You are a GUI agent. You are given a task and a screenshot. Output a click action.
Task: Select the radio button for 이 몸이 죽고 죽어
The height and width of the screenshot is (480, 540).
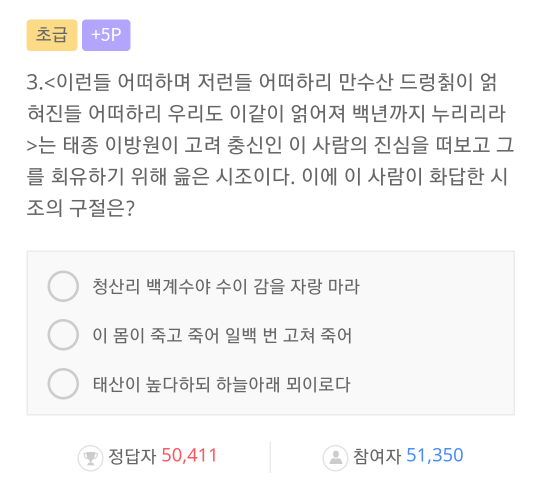(63, 335)
